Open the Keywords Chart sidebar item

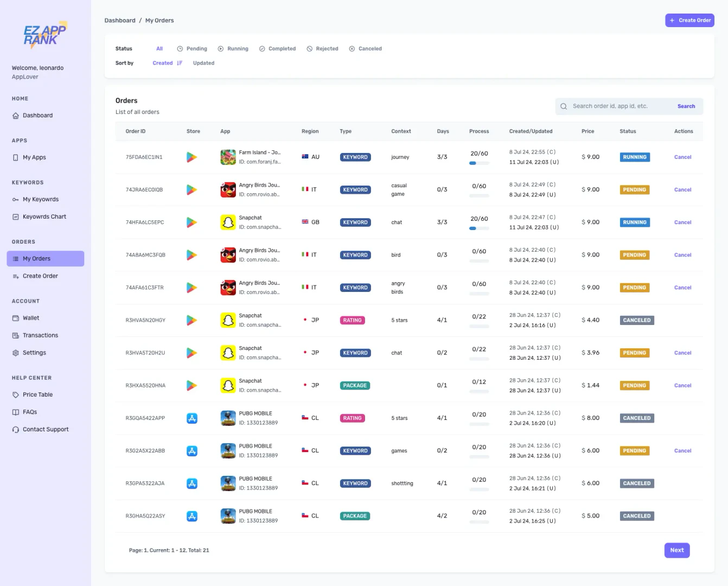click(x=44, y=216)
